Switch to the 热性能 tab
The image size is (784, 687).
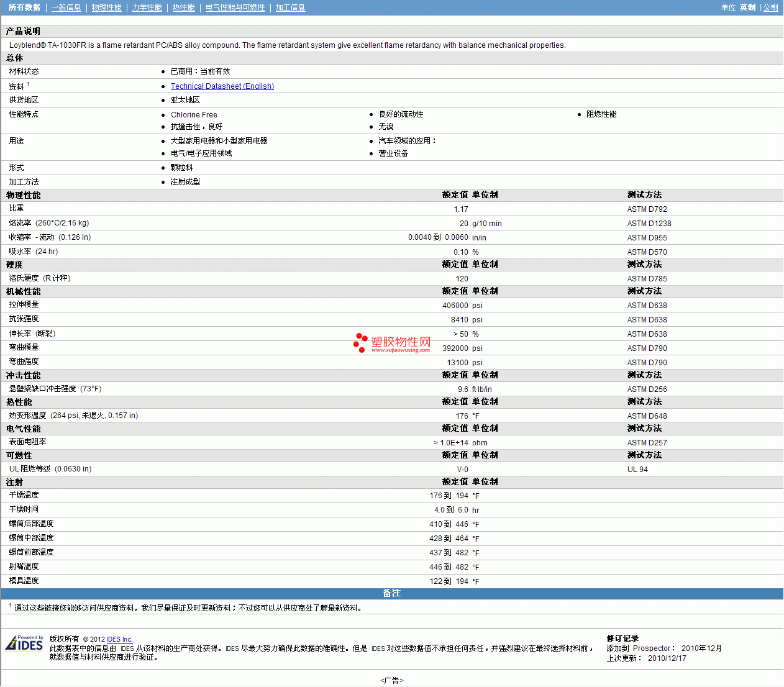coord(183,7)
